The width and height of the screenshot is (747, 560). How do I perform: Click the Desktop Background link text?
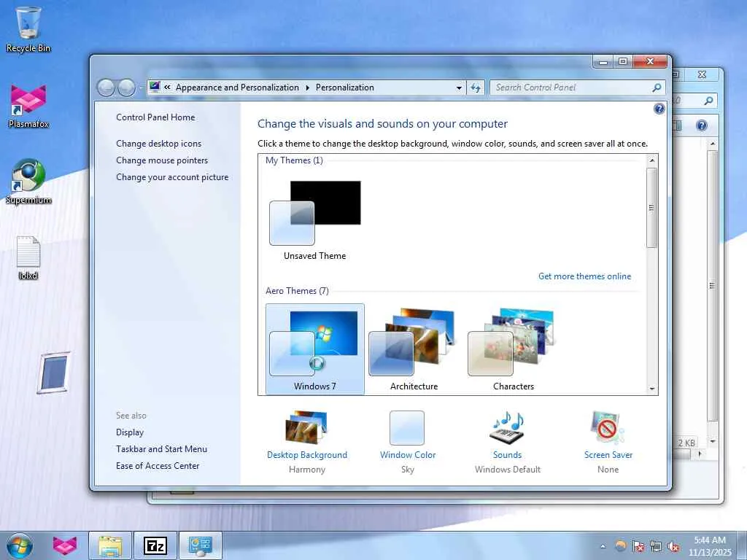[307, 455]
